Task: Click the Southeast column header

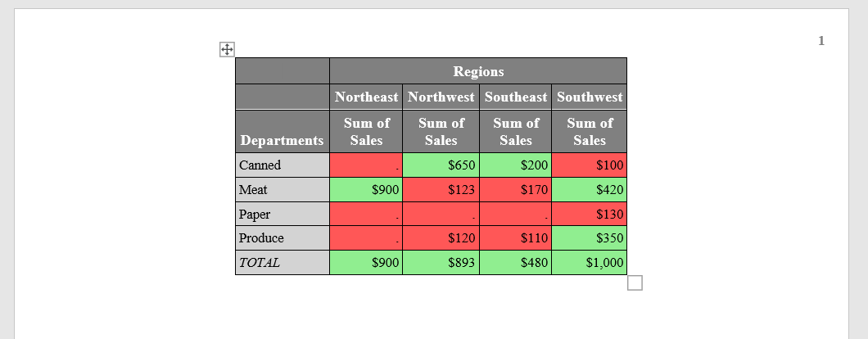Action: (x=515, y=97)
